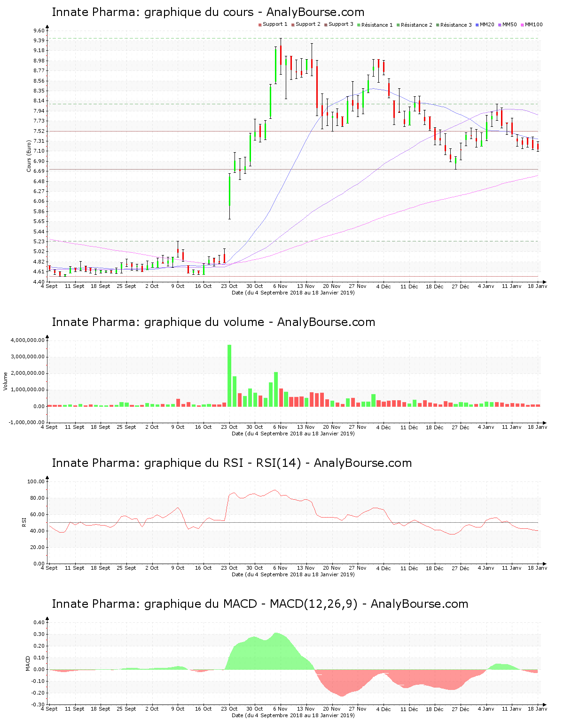The width and height of the screenshot is (564, 728).
Task: Click the purple MM50 legend color square
Action: coord(500,24)
